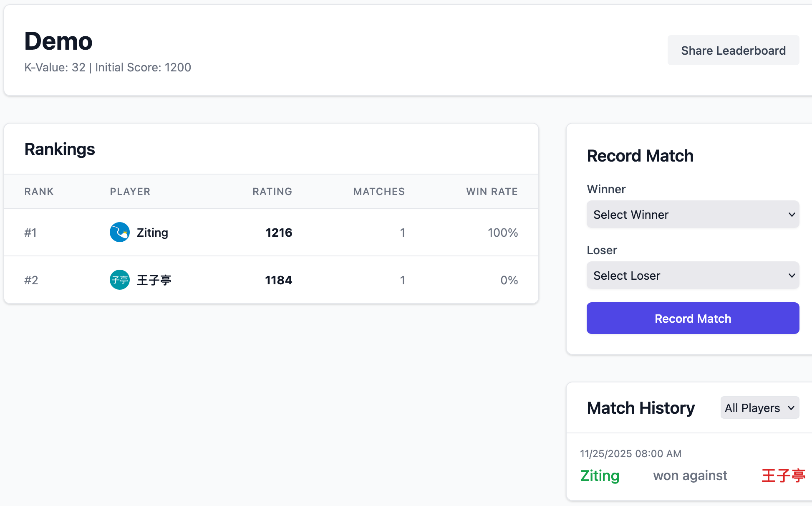Click Ziting's blue avatar icon

click(x=119, y=232)
